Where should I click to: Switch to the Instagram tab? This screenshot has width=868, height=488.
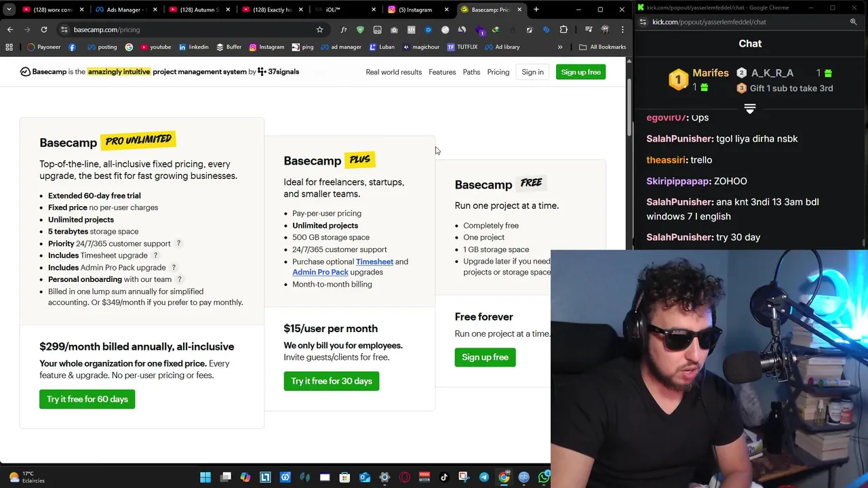tap(417, 9)
